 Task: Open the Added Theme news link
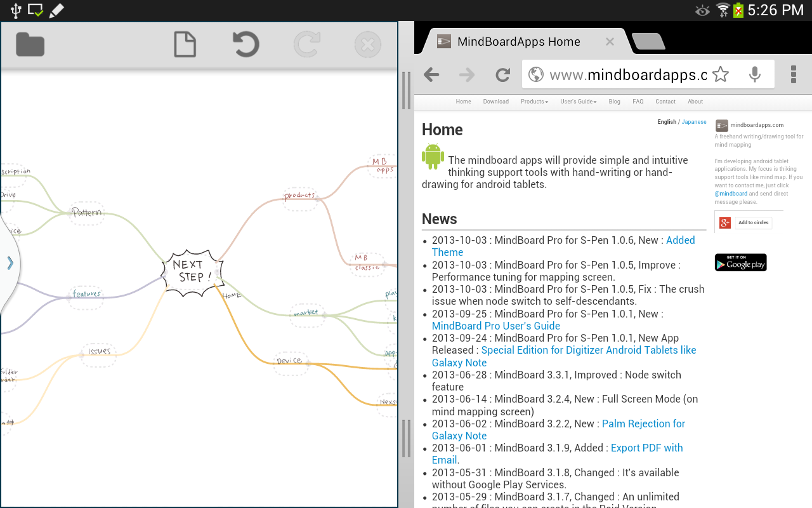pyautogui.click(x=563, y=246)
